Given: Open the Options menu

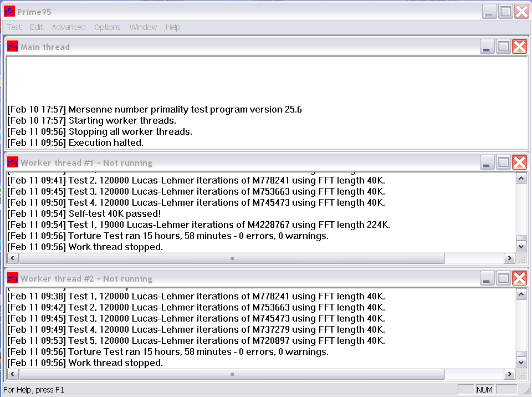Looking at the screenshot, I should pyautogui.click(x=107, y=27).
